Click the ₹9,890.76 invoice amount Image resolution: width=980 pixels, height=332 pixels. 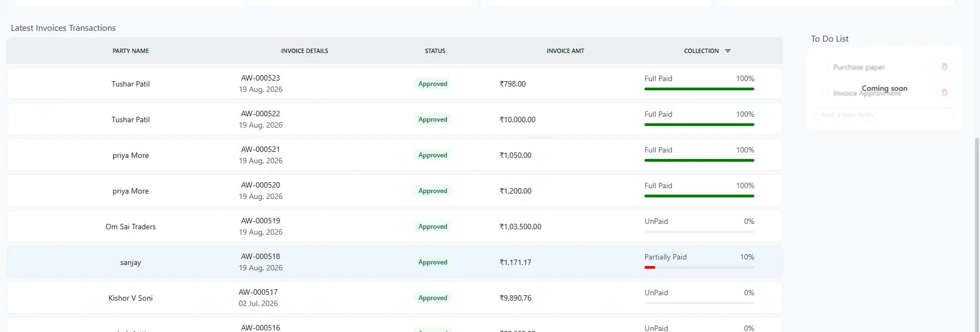click(x=515, y=298)
